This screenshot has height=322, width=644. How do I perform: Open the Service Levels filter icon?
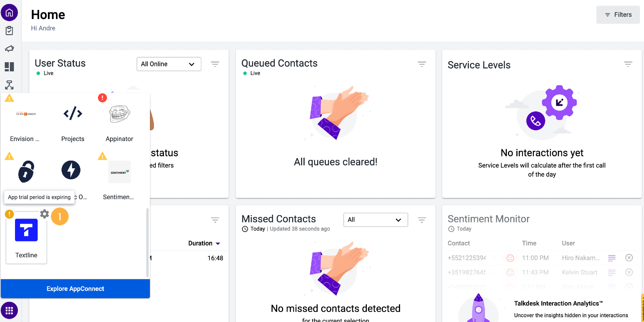click(x=628, y=64)
